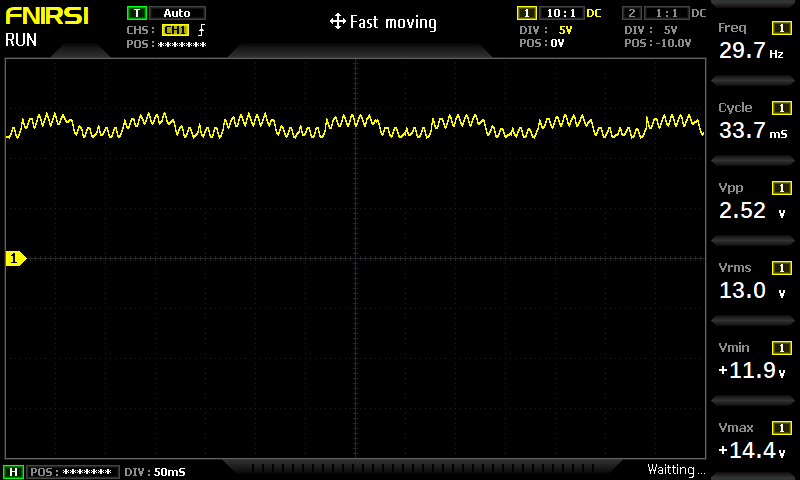Select the Vrms reading 13.0 V
Image resolution: width=800 pixels, height=480 pixels.
tap(752, 291)
